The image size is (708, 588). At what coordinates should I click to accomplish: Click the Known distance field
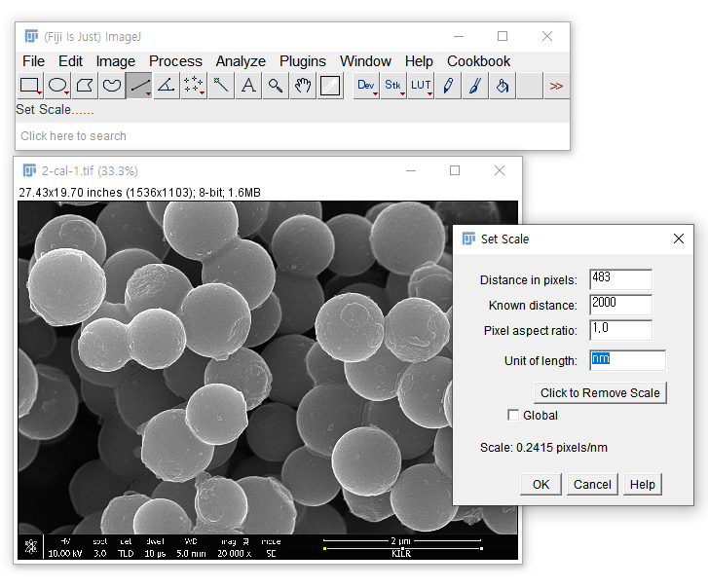tap(621, 304)
